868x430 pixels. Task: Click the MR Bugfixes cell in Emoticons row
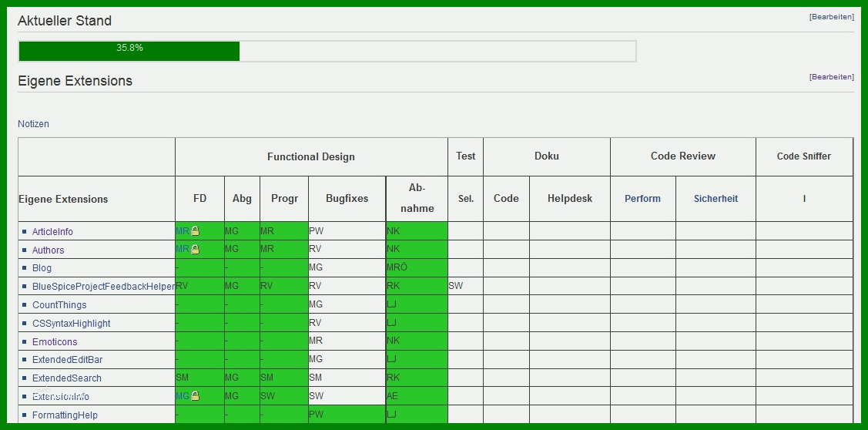[x=347, y=341]
